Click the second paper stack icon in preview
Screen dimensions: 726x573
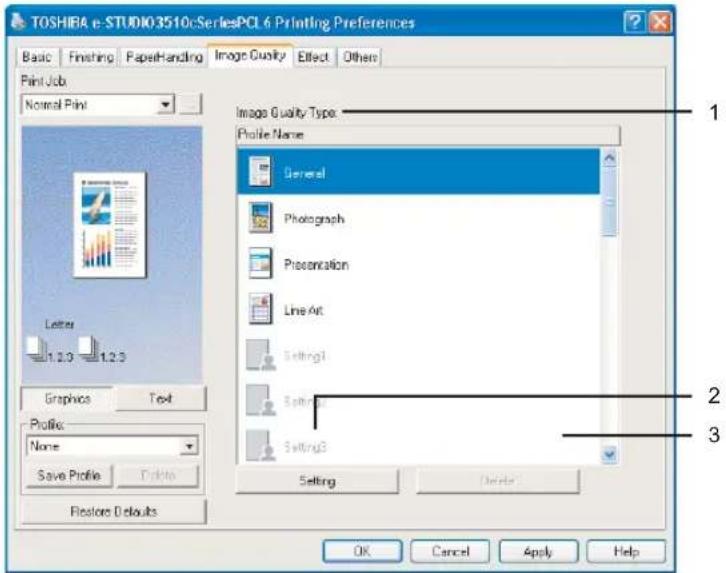89,349
